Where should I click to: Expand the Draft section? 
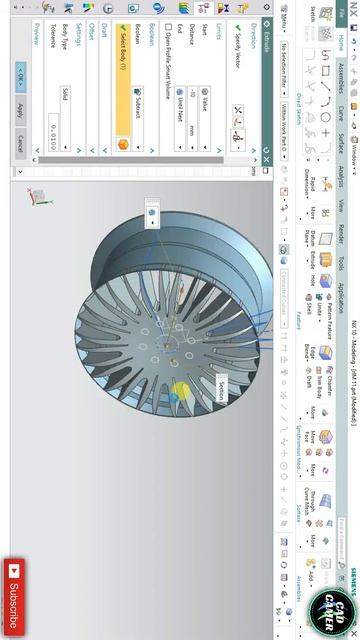point(105,150)
